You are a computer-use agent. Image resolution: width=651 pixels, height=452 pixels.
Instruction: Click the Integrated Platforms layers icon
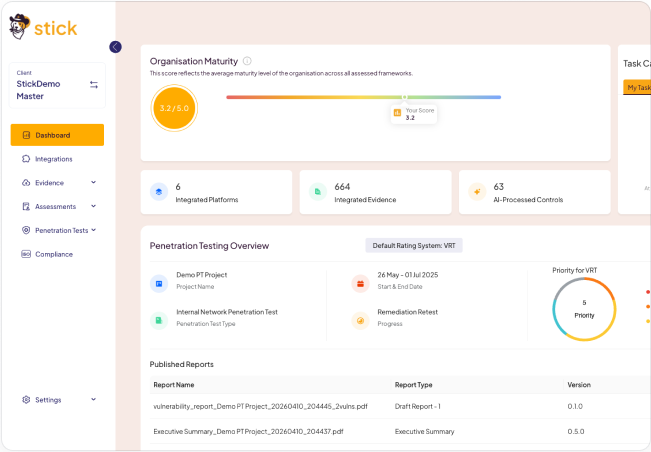159,192
